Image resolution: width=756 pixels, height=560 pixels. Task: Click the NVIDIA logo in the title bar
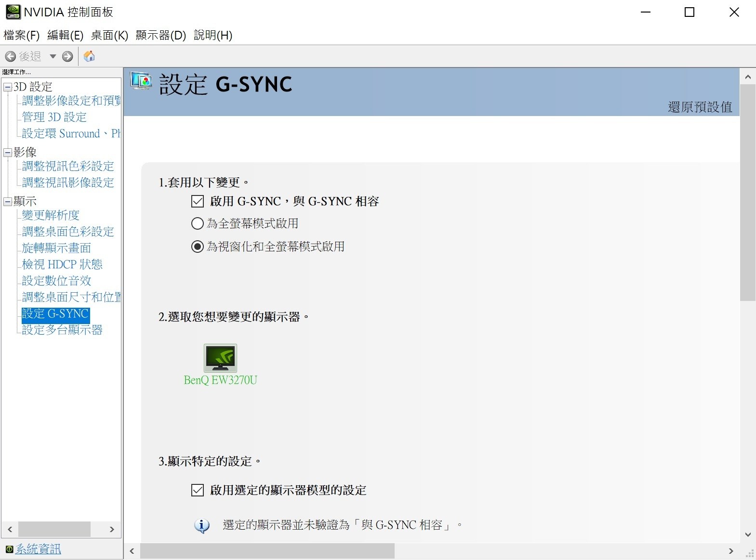(x=13, y=12)
